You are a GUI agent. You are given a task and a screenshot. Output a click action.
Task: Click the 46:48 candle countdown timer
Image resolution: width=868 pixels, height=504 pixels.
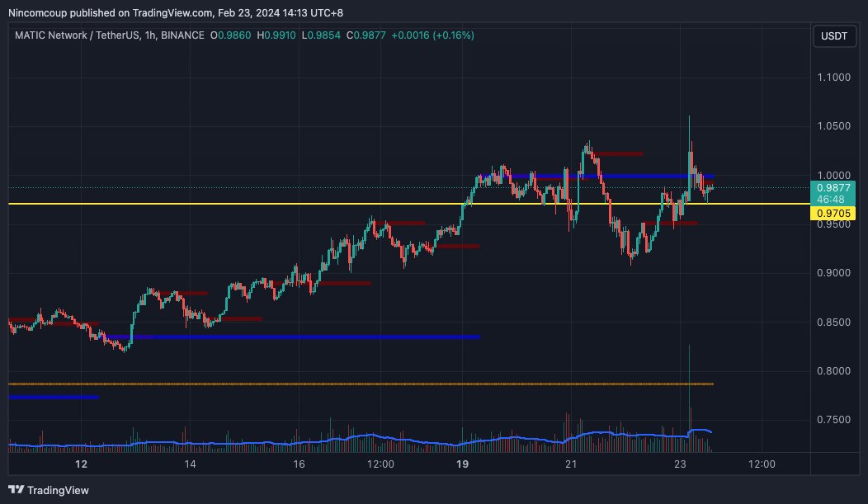[x=830, y=199]
